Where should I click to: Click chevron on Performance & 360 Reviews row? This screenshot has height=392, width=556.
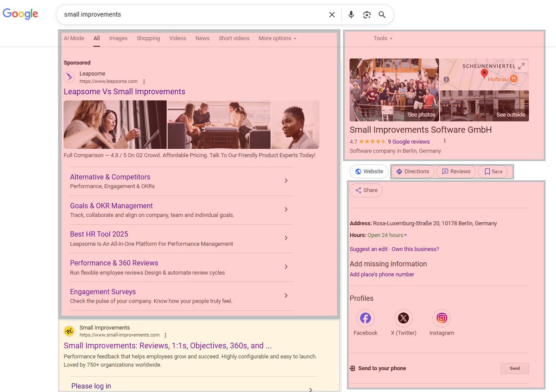[x=286, y=267]
